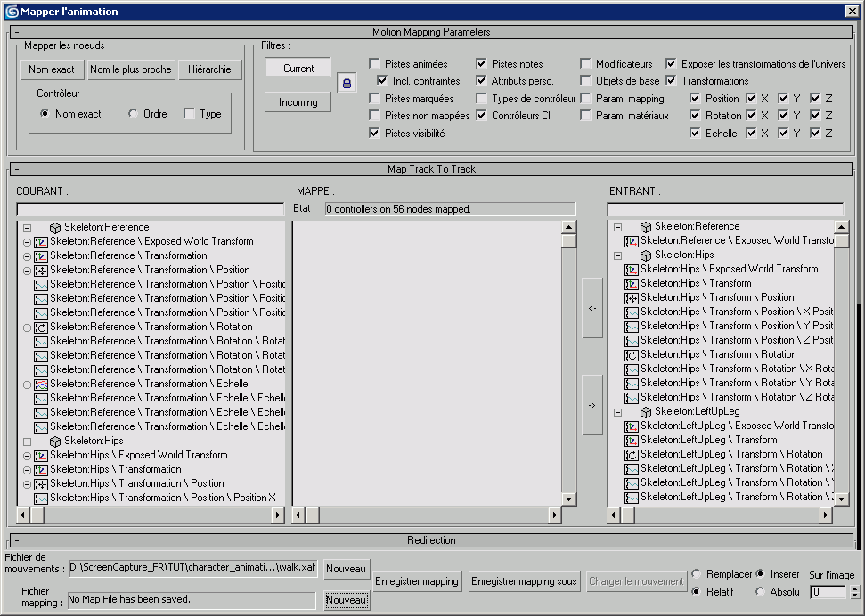Click the cube icon of Skeleton:Hips in ENTRANT

pyautogui.click(x=646, y=255)
